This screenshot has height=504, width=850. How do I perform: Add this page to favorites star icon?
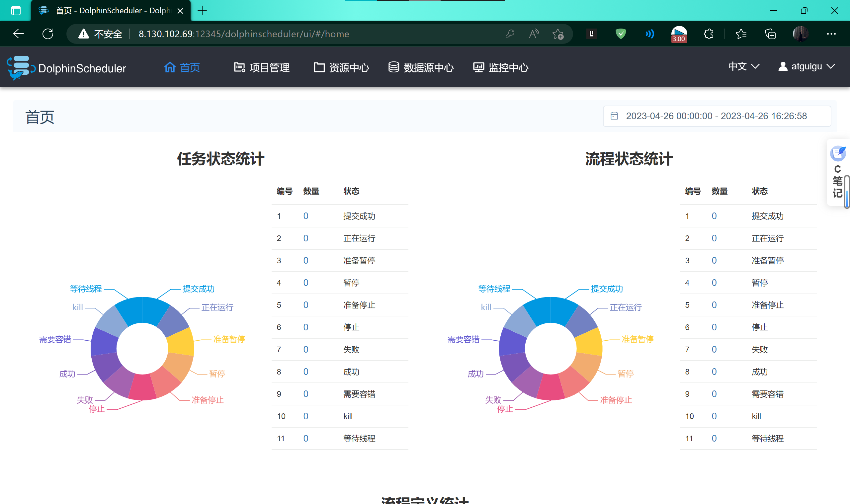pyautogui.click(x=557, y=34)
